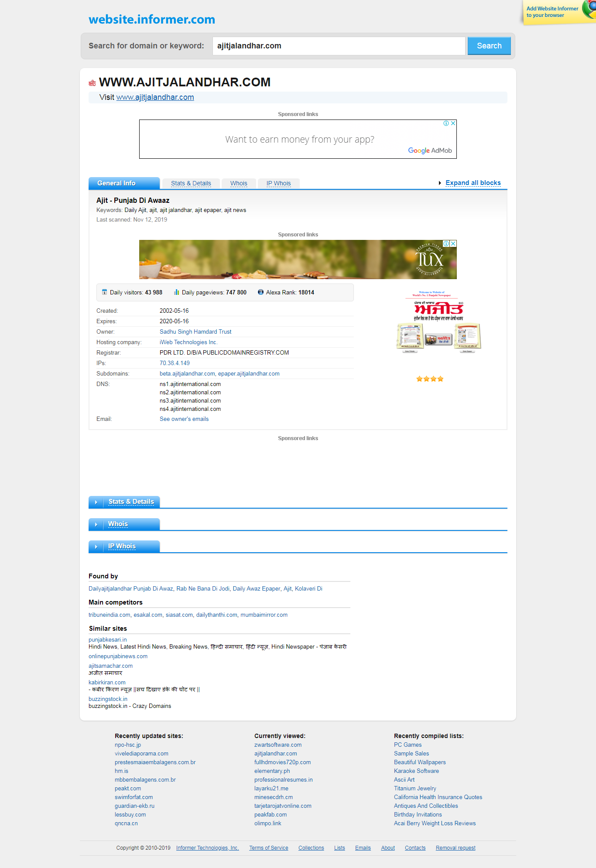Click the Chrome browser logo icon
Image resolution: width=596 pixels, height=868 pixels.
point(589,9)
